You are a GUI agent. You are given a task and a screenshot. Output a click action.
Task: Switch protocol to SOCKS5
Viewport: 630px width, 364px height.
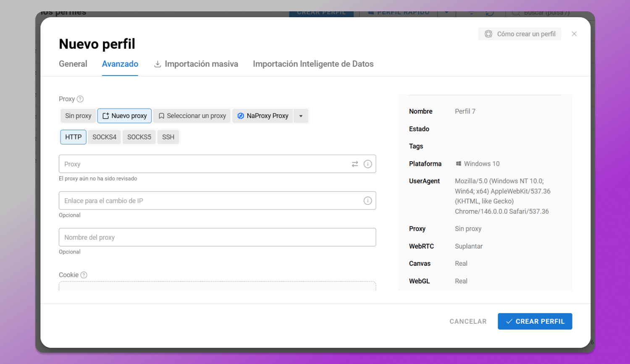(x=139, y=137)
